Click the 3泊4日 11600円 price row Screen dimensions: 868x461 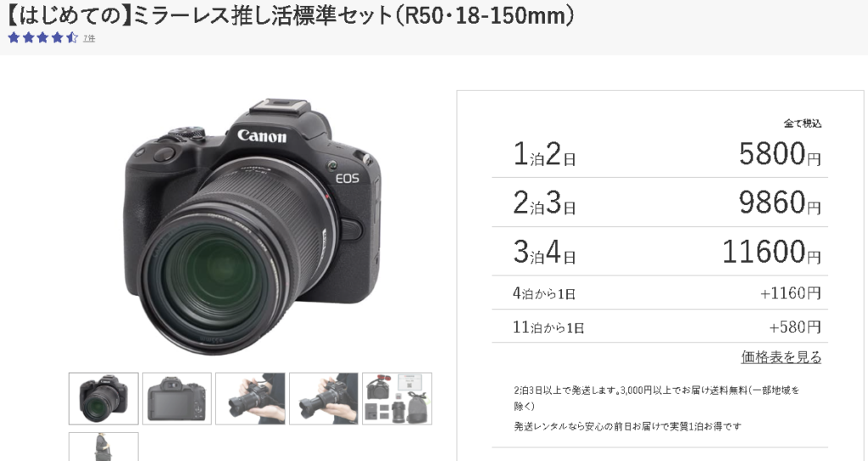pyautogui.click(x=659, y=251)
